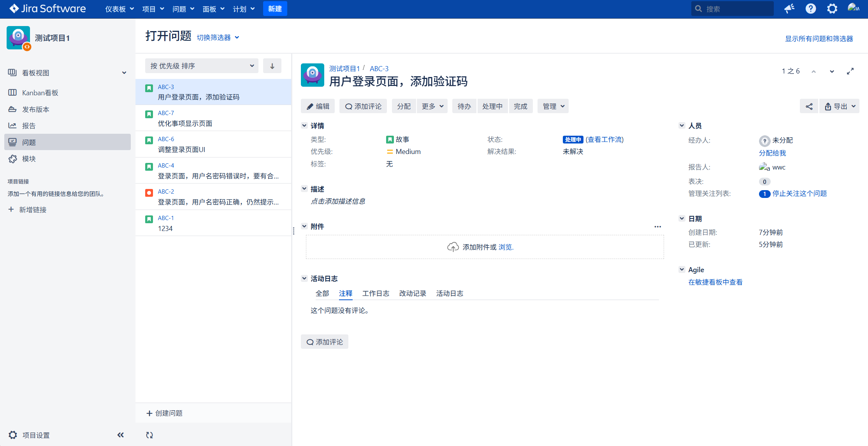
Task: Click the 新建 button to create issue
Action: tap(275, 9)
